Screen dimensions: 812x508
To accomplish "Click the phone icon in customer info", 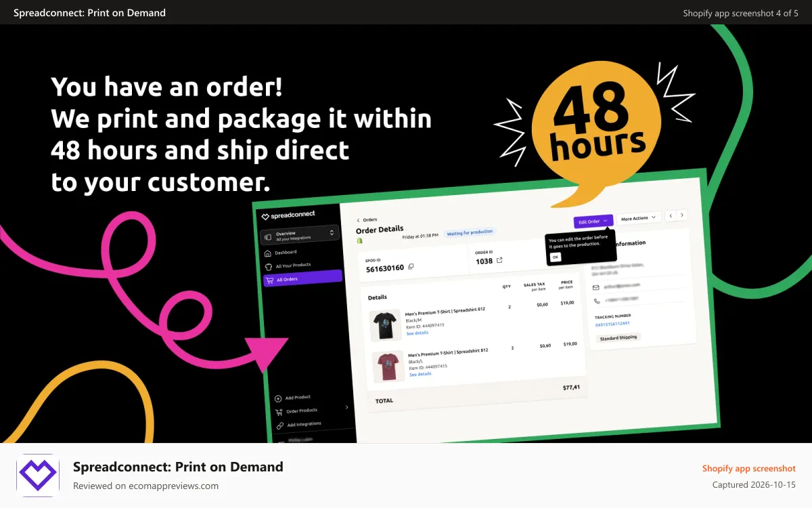I will click(x=597, y=301).
